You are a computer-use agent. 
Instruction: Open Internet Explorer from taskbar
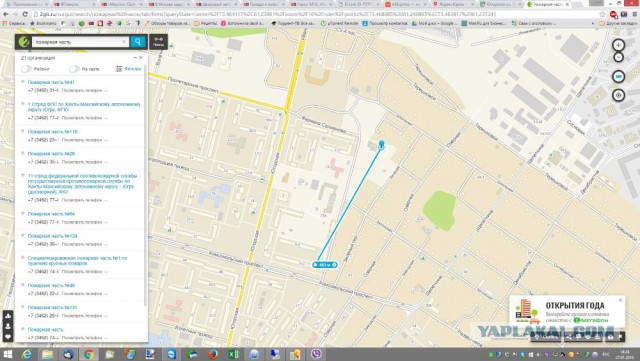pyautogui.click(x=27, y=354)
